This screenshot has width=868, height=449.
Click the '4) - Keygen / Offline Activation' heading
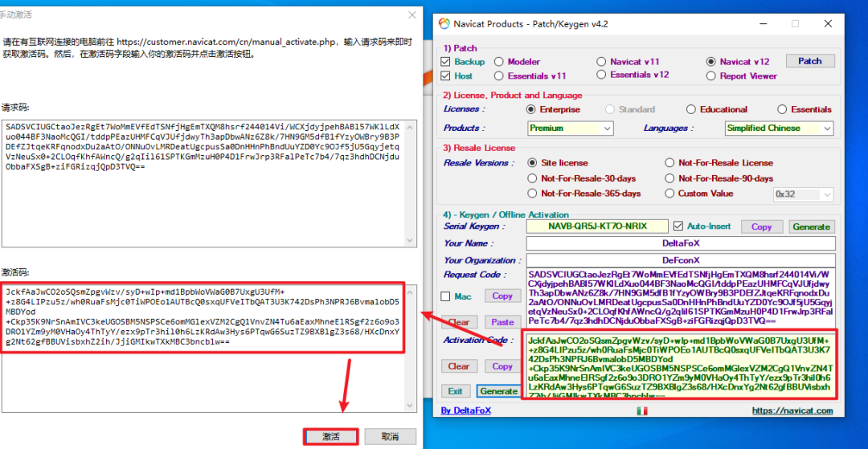506,214
